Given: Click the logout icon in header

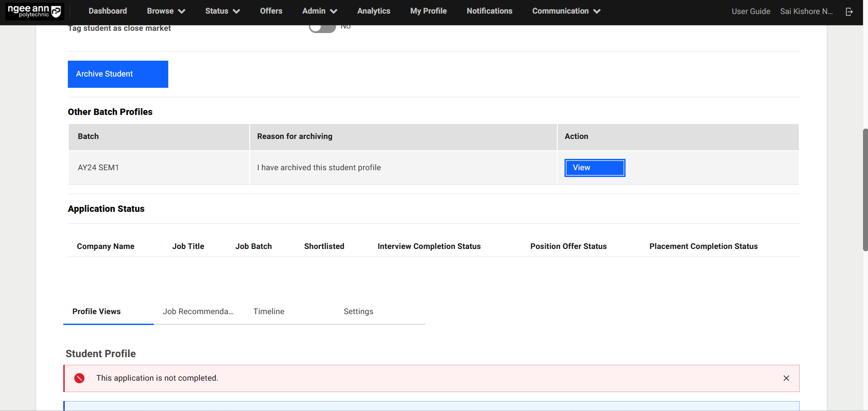Looking at the screenshot, I should click(849, 12).
